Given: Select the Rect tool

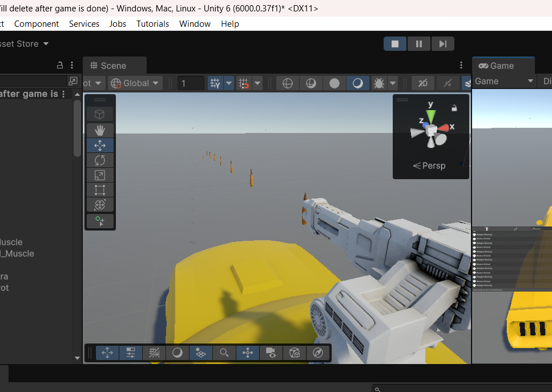Looking at the screenshot, I should pos(100,190).
